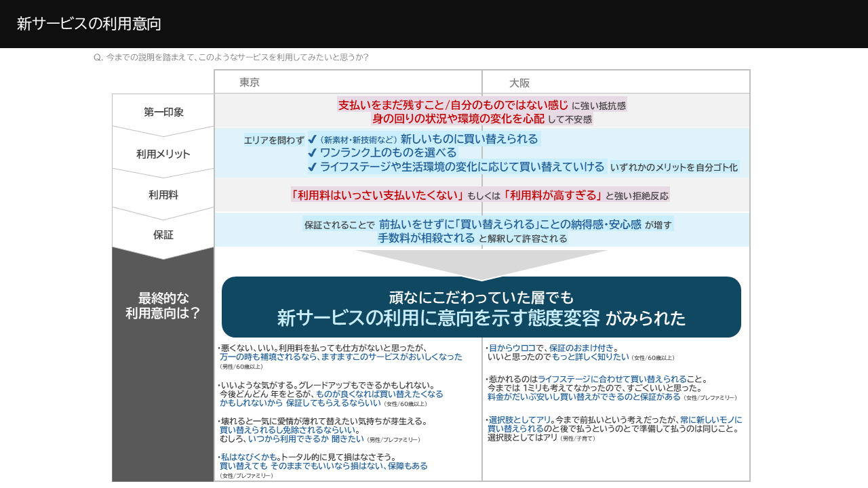Viewport: 868px width, 488px height.
Task: Select the 第一印象 row label
Action: [163, 112]
